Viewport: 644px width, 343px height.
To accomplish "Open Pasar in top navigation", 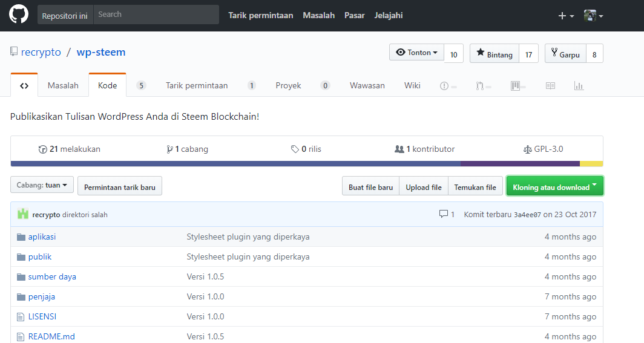I will point(355,16).
